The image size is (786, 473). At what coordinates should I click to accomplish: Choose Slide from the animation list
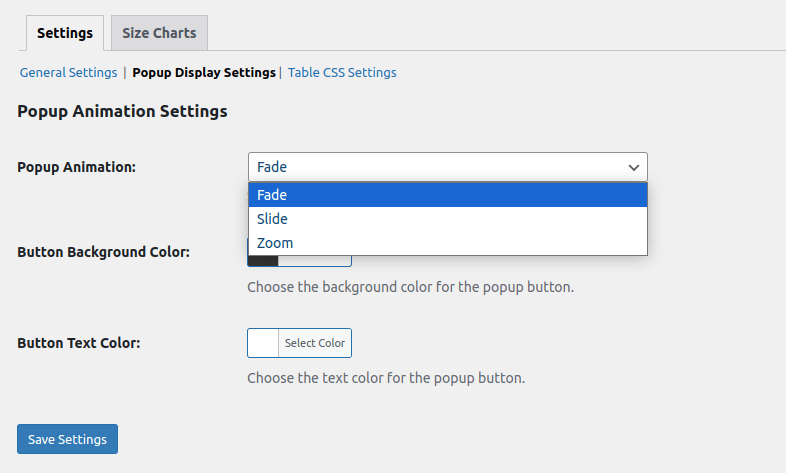(x=447, y=219)
